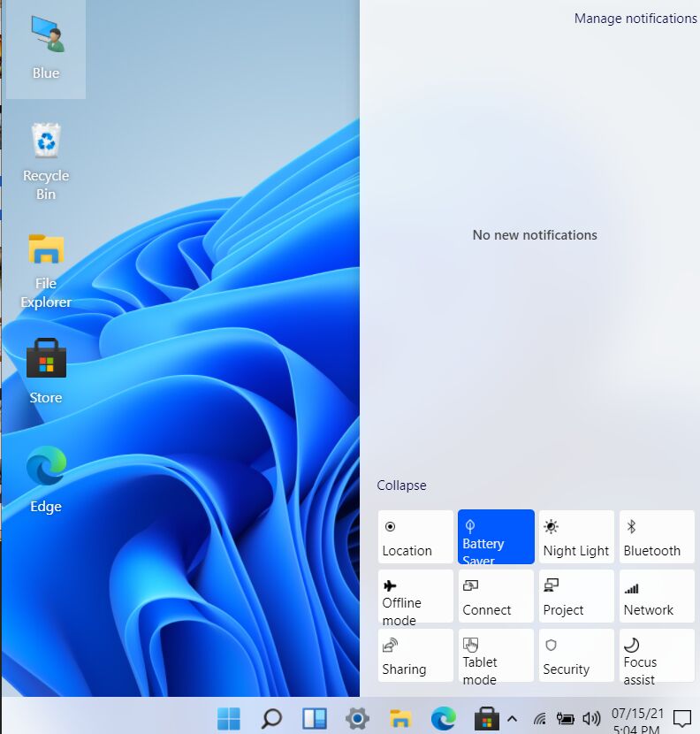Open the Project display options tile
700x734 pixels.
pyautogui.click(x=576, y=596)
